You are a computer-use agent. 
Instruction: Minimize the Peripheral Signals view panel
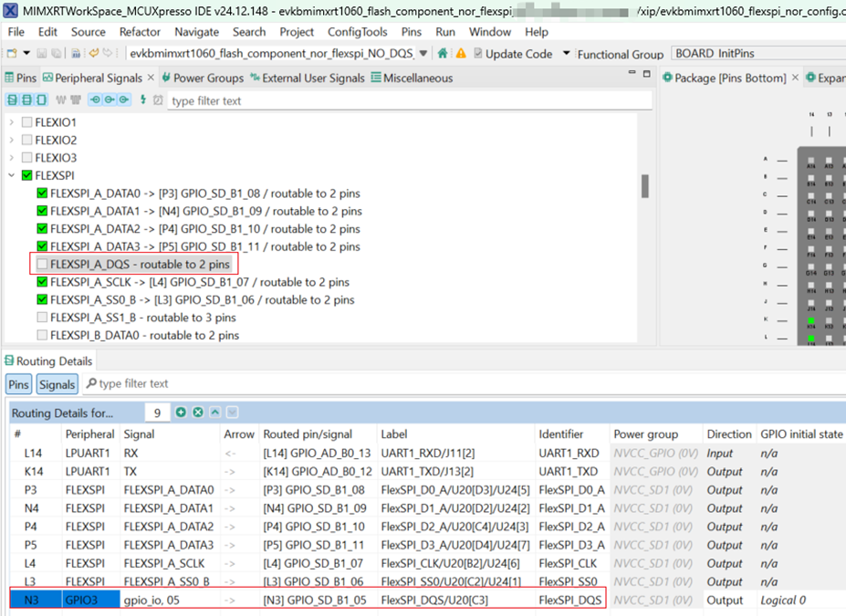(632, 72)
